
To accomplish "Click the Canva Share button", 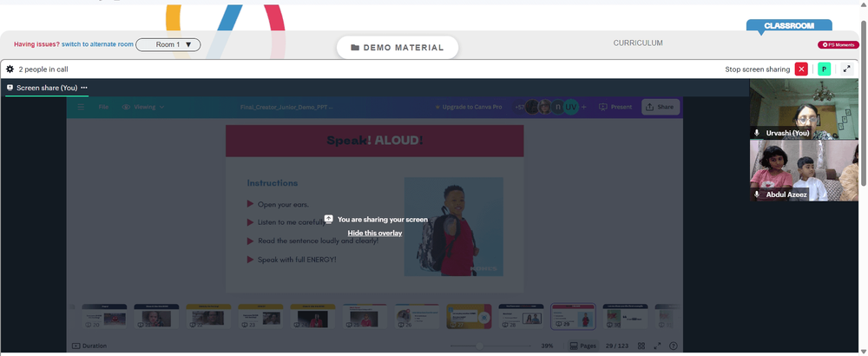I will (x=661, y=107).
